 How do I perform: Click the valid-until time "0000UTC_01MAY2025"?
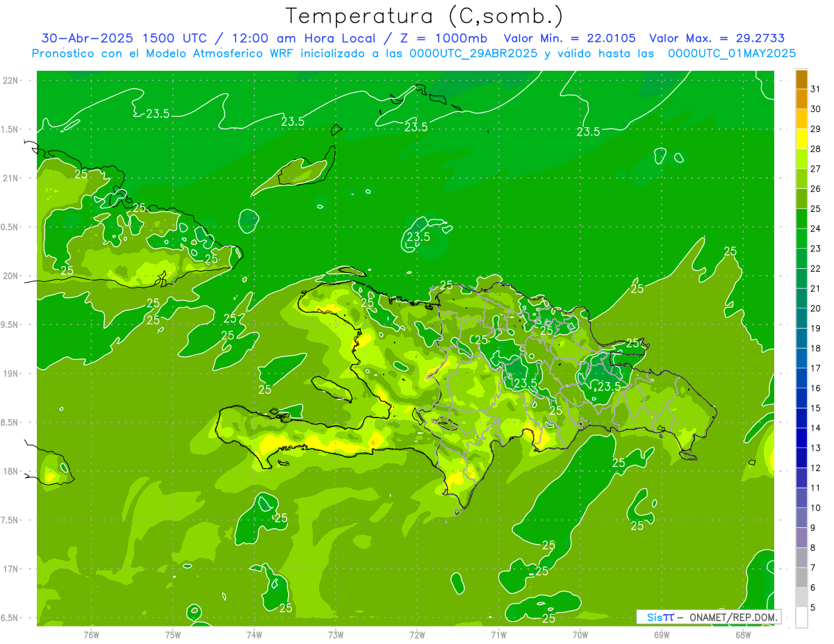coord(731,53)
